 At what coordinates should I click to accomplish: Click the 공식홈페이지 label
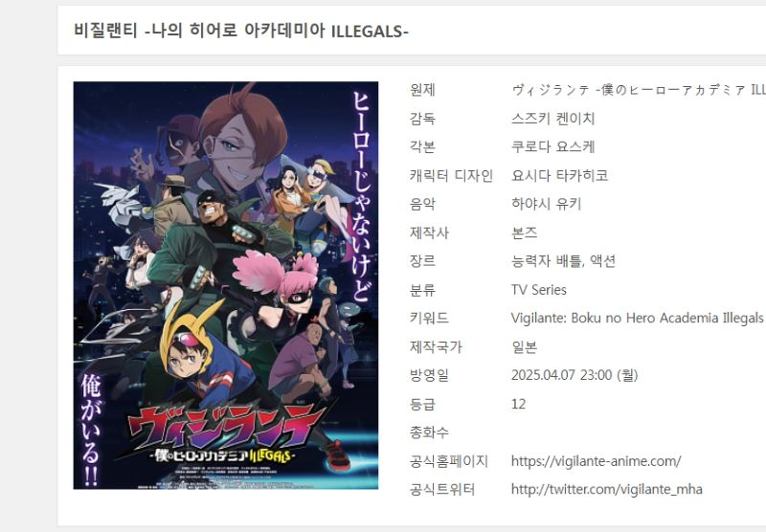pos(449,461)
